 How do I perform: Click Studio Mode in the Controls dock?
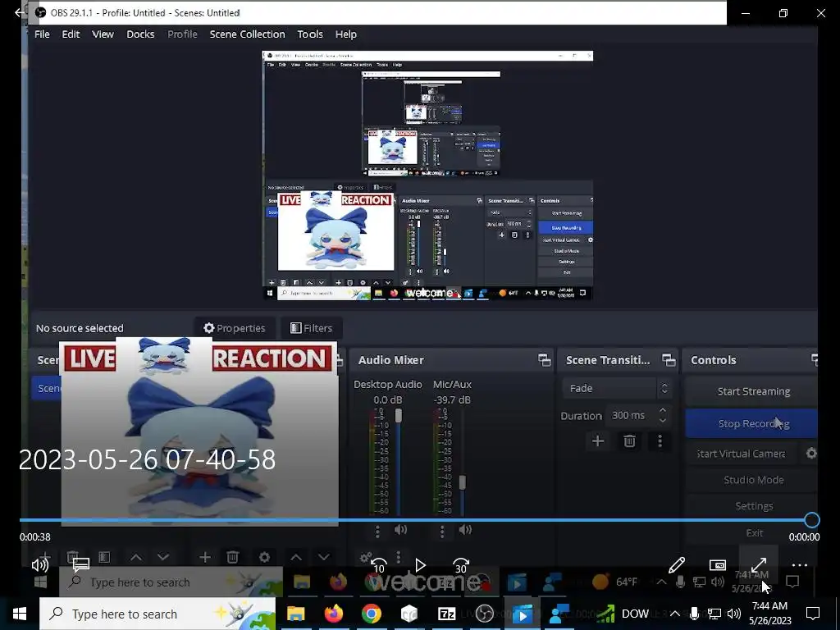(x=753, y=480)
